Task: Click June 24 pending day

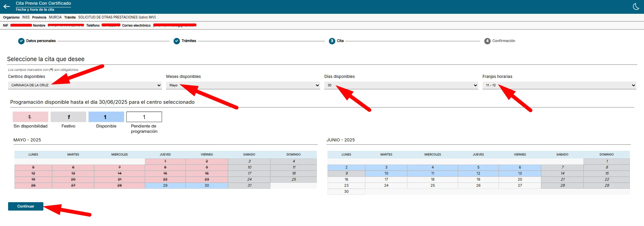Action: [x=386, y=186]
